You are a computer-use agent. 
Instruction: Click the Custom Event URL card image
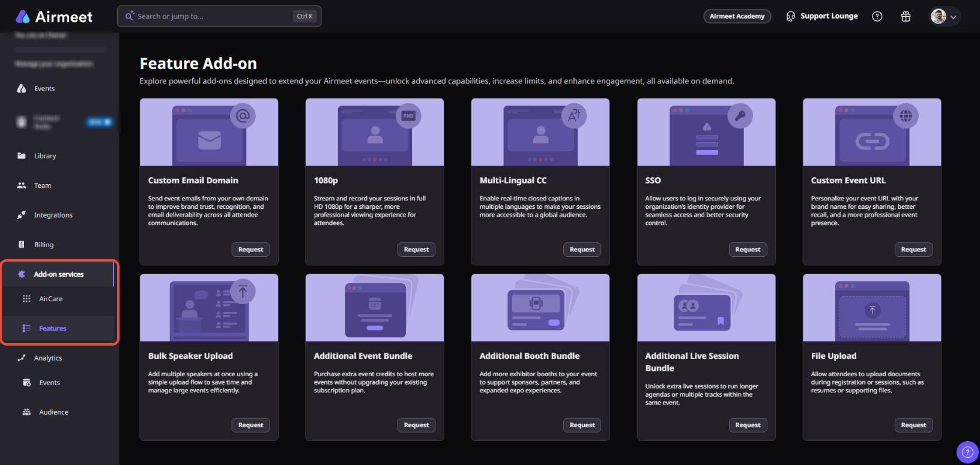click(872, 133)
